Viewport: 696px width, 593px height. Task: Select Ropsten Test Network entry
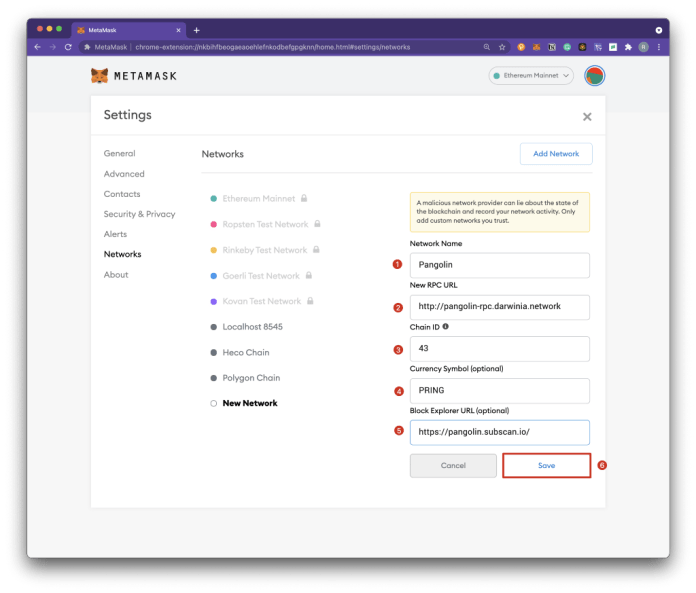[x=265, y=224]
